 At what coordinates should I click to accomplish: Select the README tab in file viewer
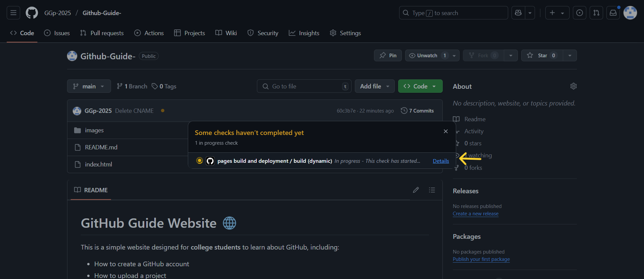91,190
